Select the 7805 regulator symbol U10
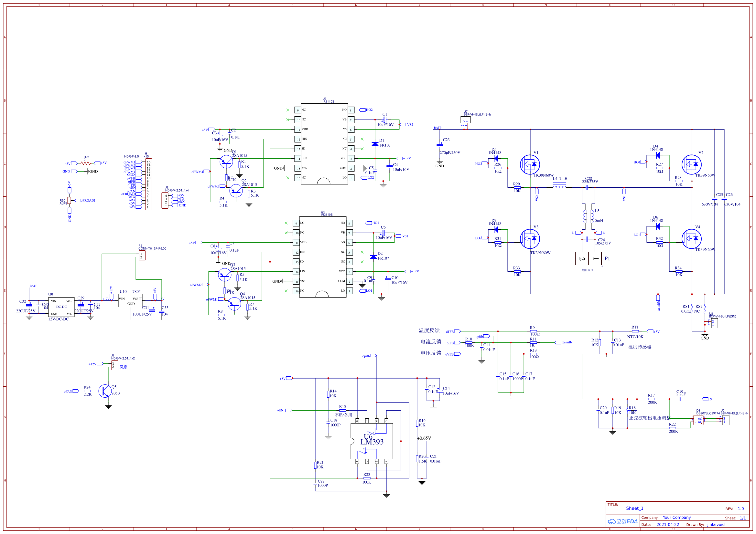 130,301
